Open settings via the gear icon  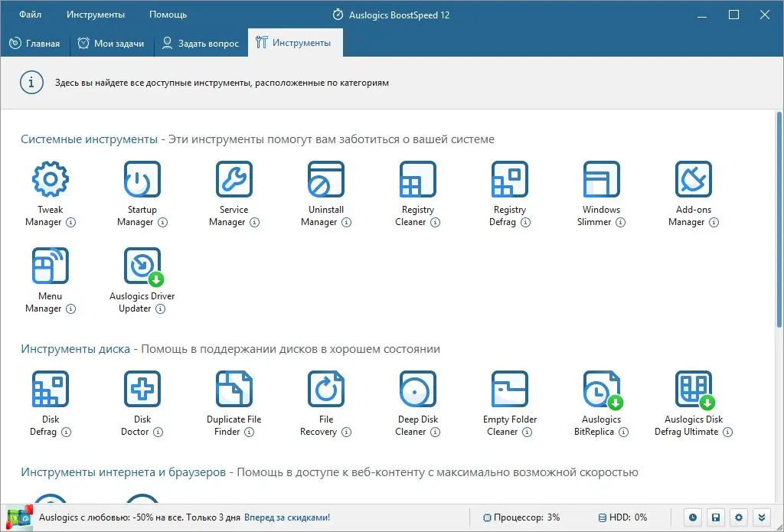click(x=738, y=517)
